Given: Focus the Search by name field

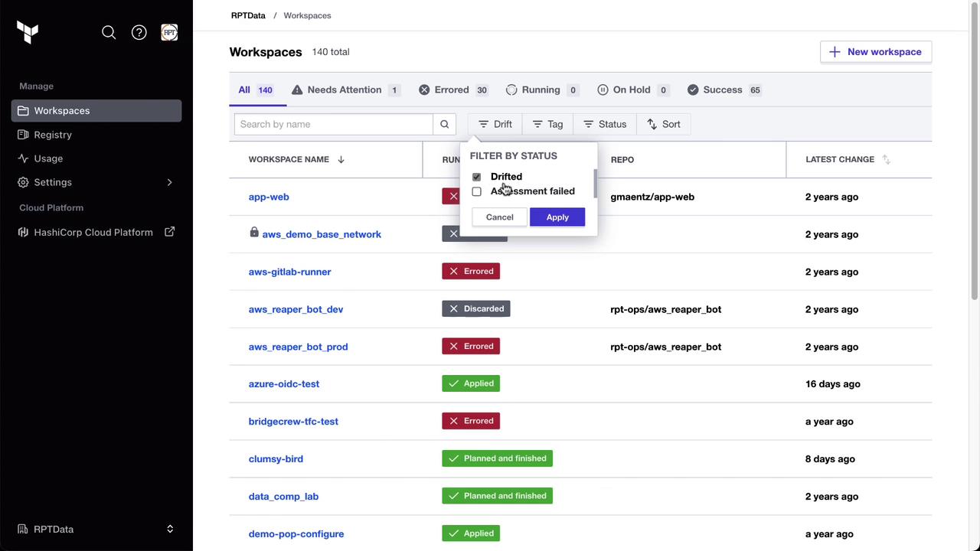Looking at the screenshot, I should pyautogui.click(x=334, y=124).
